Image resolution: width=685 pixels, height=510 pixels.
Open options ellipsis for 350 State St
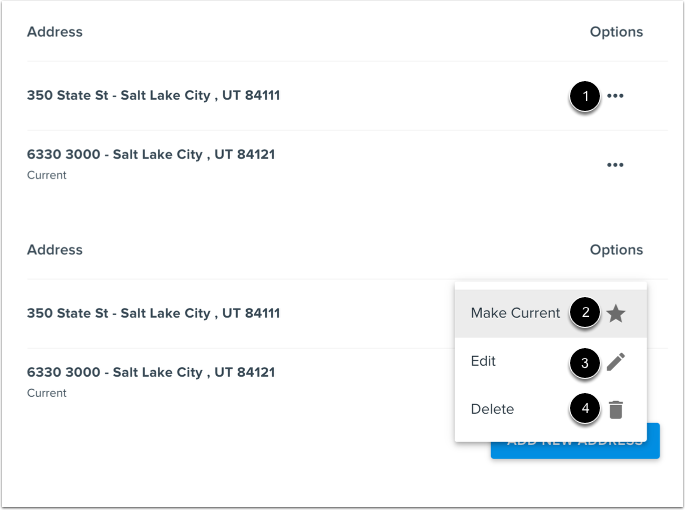click(615, 96)
